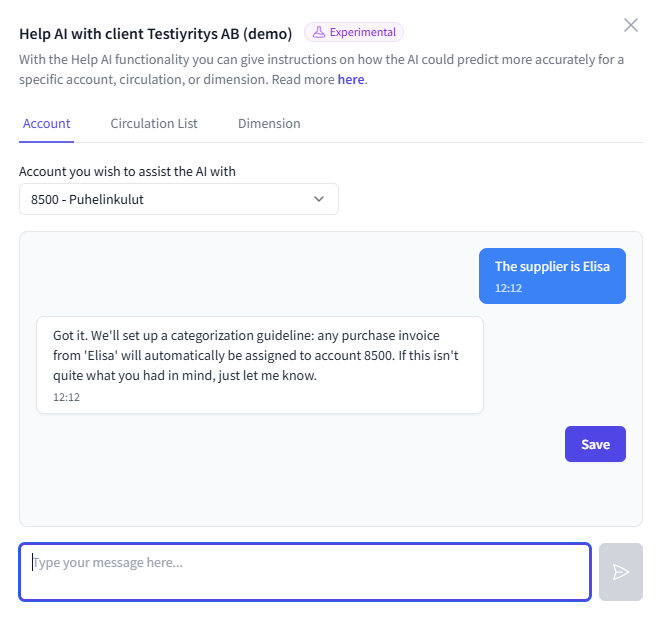Click empty chat area below Save

click(x=330, y=495)
